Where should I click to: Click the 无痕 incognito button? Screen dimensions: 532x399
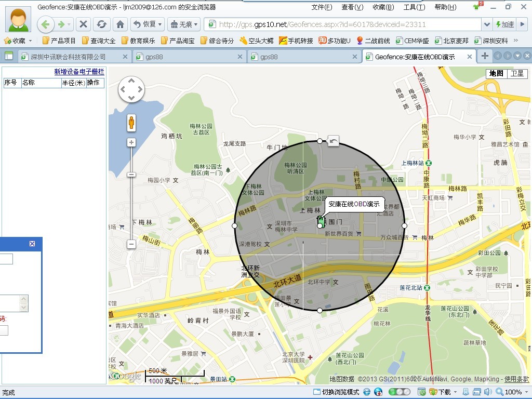point(181,24)
